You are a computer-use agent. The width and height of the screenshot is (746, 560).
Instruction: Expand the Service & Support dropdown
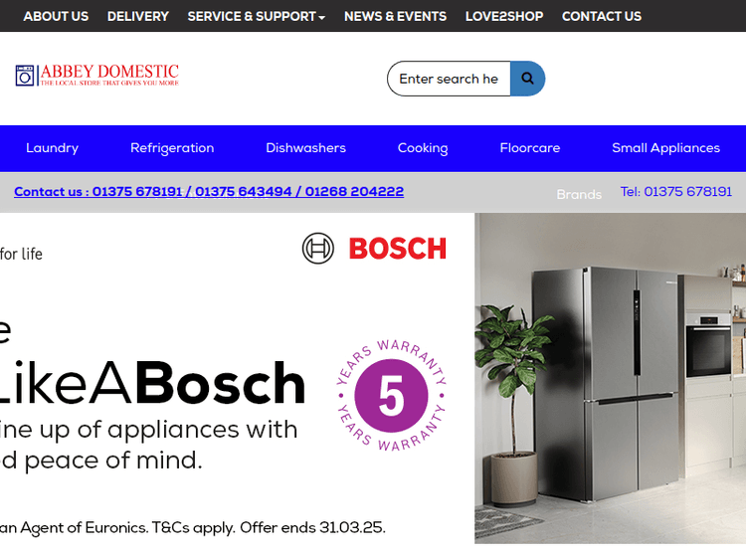point(256,16)
